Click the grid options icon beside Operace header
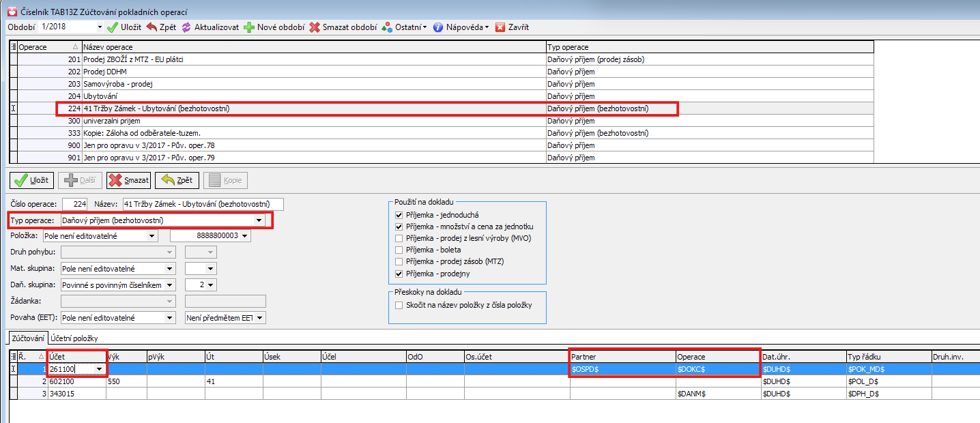Screen dimensions: 980x423 (14, 47)
